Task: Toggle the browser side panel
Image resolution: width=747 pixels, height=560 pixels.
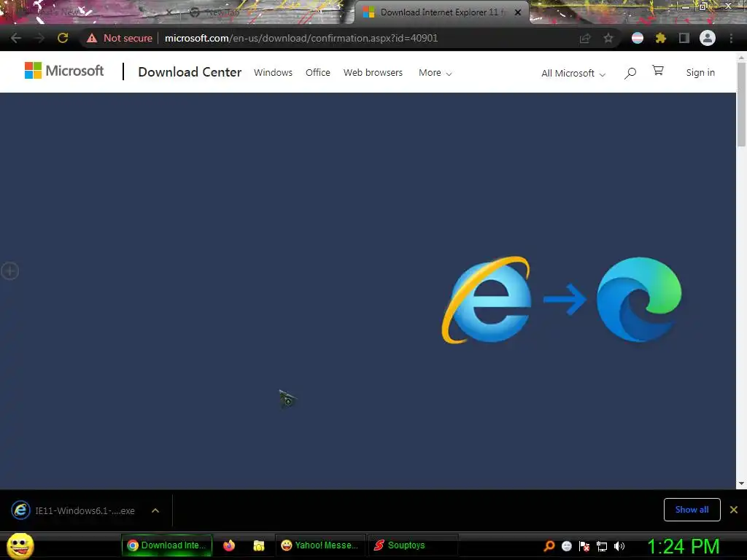Action: click(x=684, y=38)
